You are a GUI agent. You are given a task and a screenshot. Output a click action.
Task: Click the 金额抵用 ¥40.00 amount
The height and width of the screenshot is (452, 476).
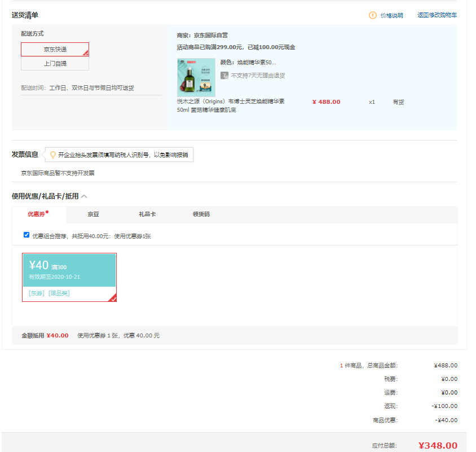coord(58,336)
